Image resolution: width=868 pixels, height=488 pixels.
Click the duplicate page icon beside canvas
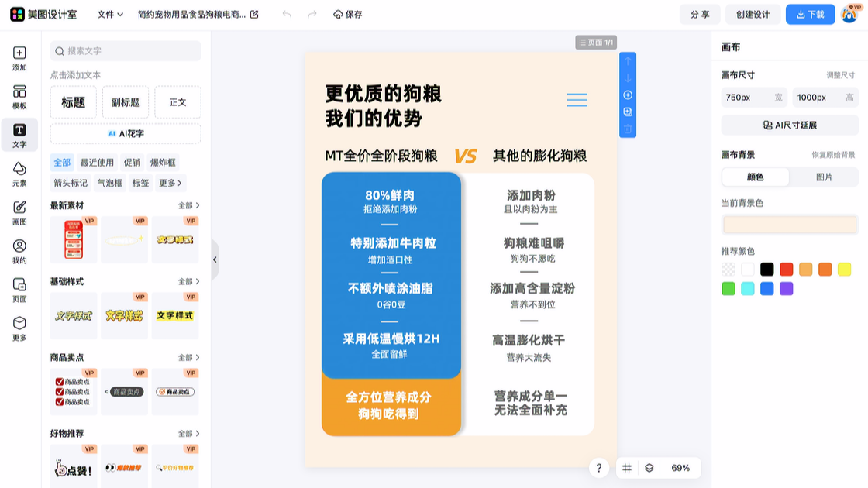(x=628, y=112)
